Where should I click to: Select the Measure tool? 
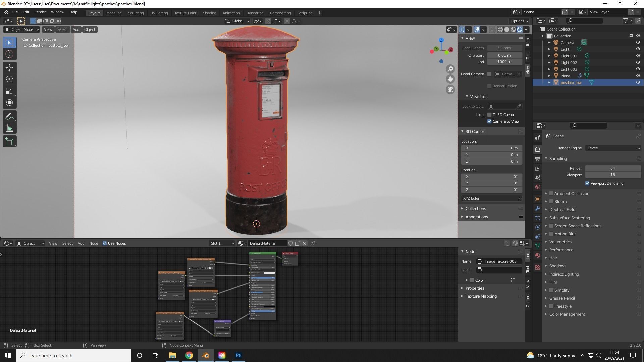(9, 128)
